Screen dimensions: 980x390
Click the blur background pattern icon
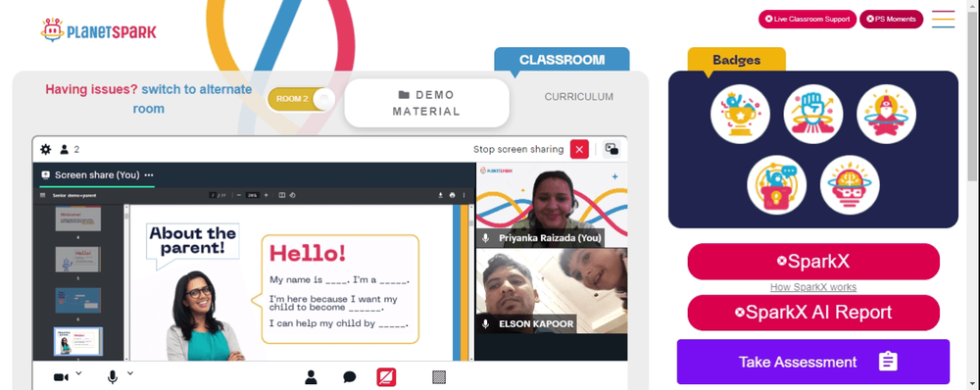[439, 377]
